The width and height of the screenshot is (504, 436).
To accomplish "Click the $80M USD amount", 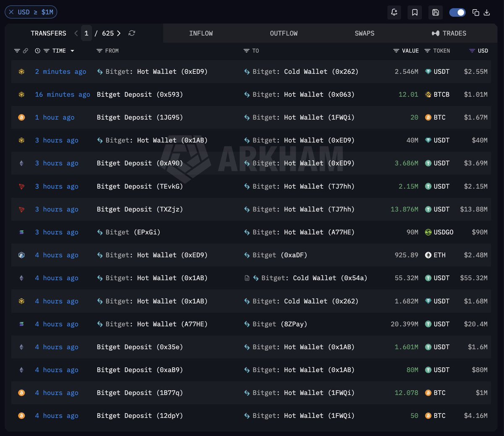I will (480, 370).
